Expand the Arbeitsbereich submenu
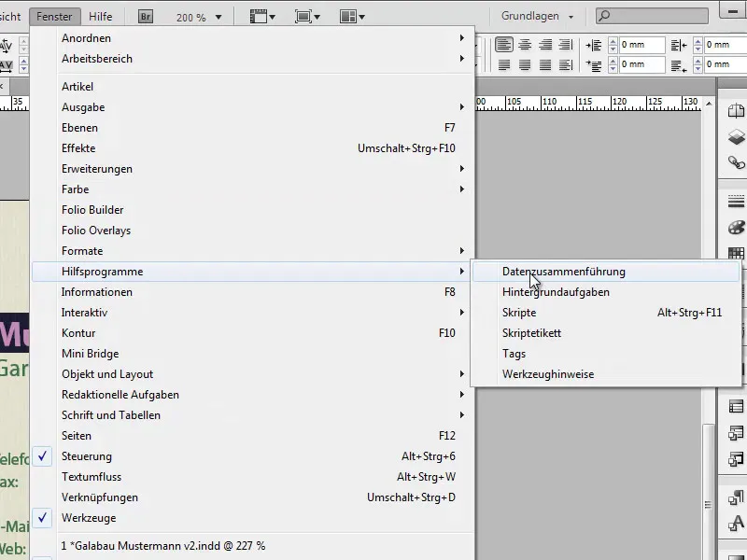This screenshot has width=747, height=560. click(x=253, y=59)
